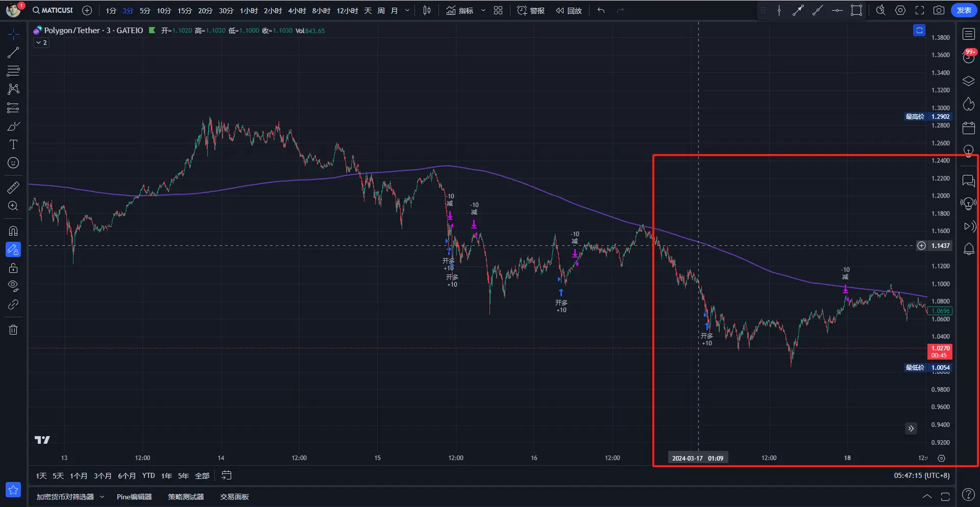Select the crosshair cursor tool
980x507 pixels.
[13, 34]
